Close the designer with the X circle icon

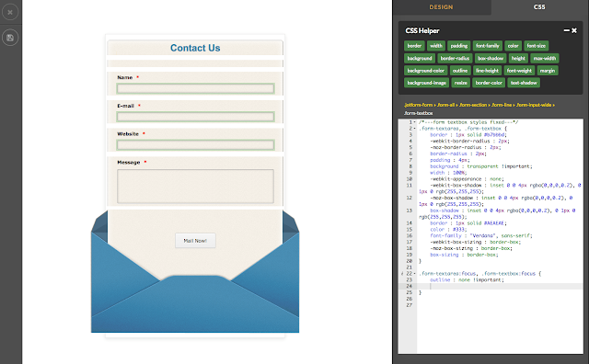[x=10, y=12]
